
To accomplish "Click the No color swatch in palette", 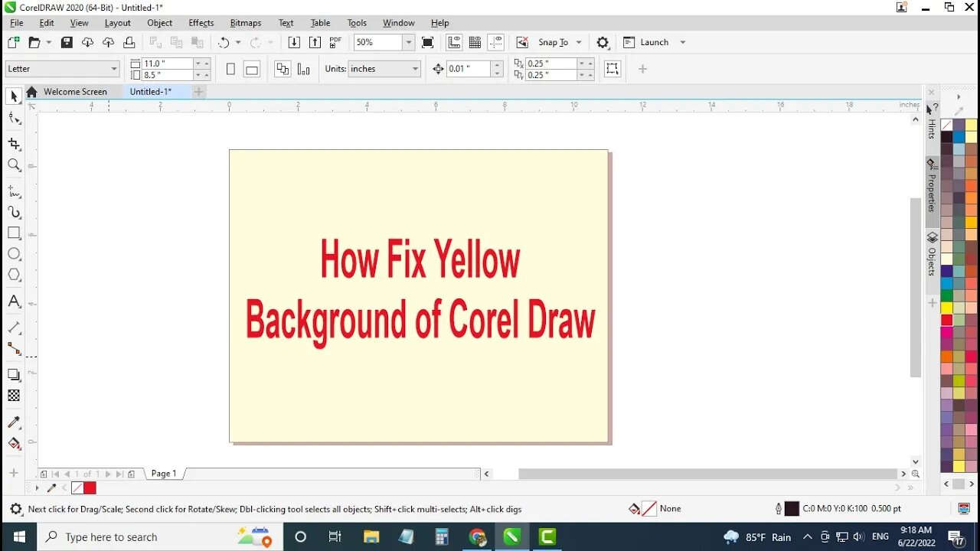I will pyautogui.click(x=947, y=125).
